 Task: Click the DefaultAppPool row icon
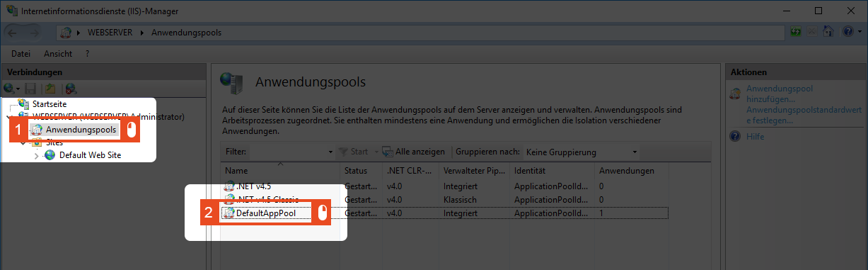pyautogui.click(x=228, y=213)
